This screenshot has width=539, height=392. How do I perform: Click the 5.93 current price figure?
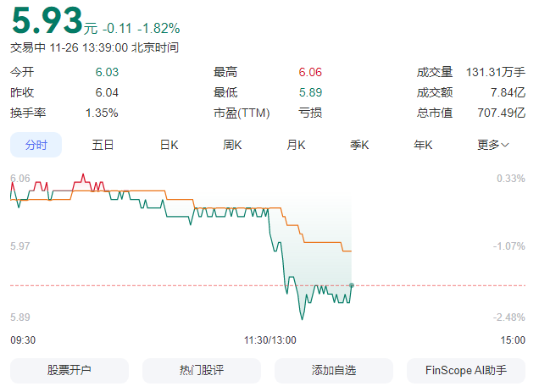[x=47, y=19]
